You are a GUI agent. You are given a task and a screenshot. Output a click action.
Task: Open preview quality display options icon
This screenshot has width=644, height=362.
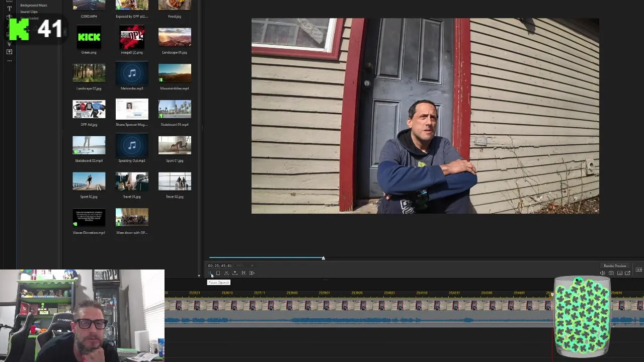[x=619, y=273]
